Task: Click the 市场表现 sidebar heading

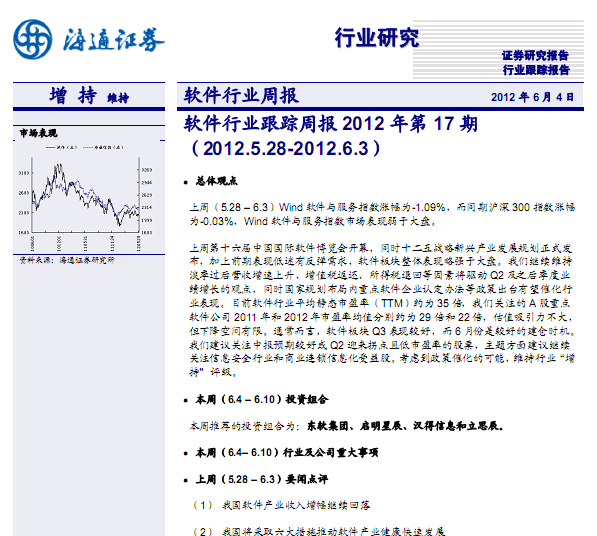Action: 38,133
